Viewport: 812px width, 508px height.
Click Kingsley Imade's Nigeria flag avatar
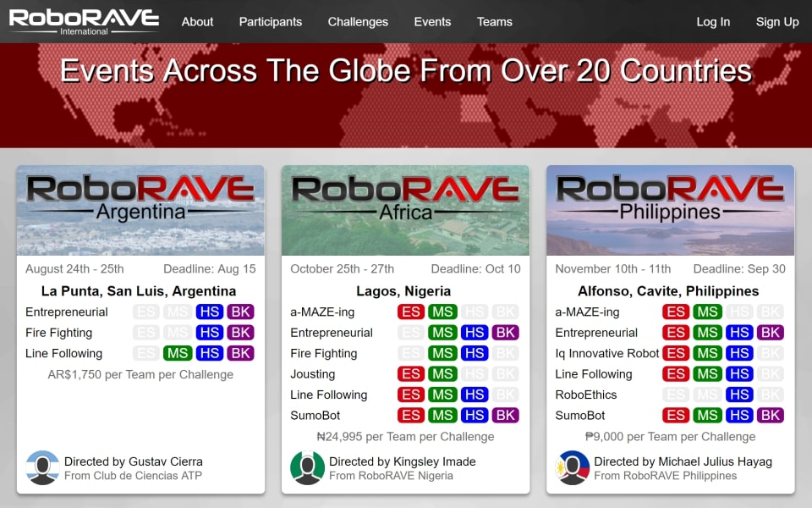coord(307,467)
